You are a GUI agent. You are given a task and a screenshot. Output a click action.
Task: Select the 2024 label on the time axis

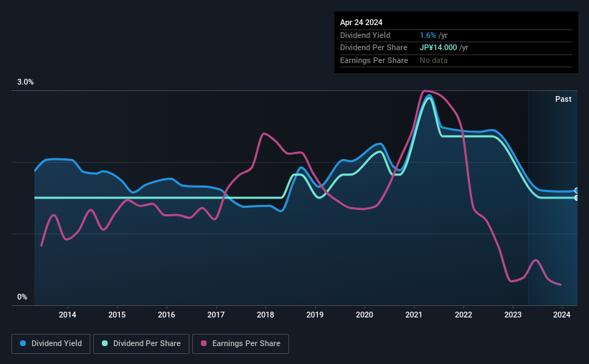click(x=562, y=315)
